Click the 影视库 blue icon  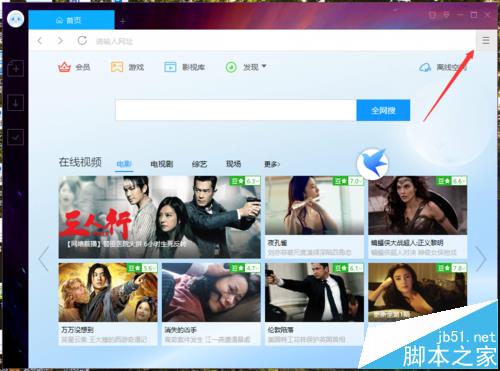pyautogui.click(x=170, y=67)
